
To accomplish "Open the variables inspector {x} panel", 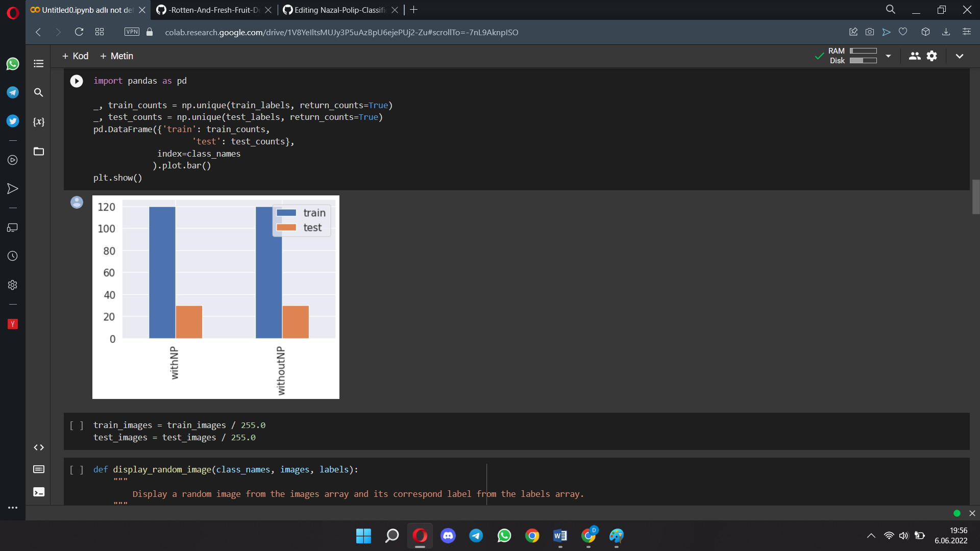I will [38, 121].
